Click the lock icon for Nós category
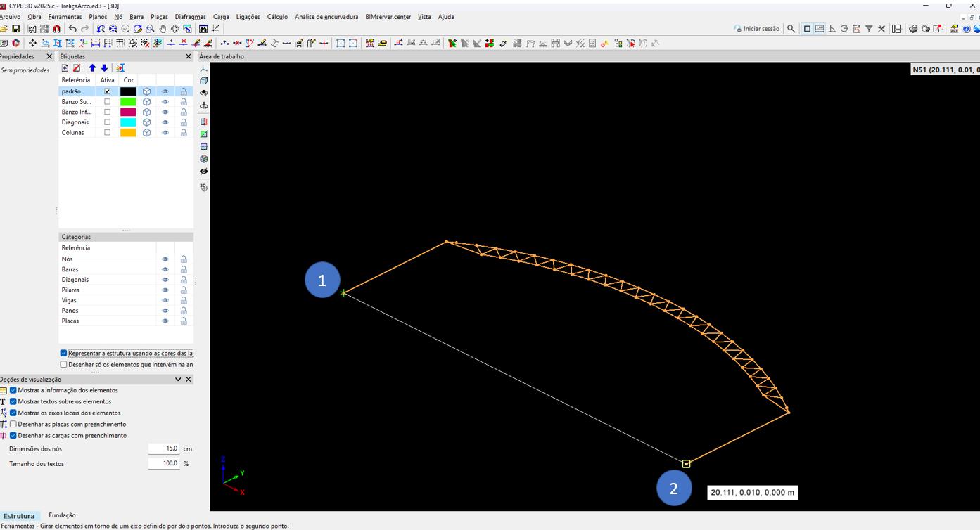 click(x=184, y=259)
